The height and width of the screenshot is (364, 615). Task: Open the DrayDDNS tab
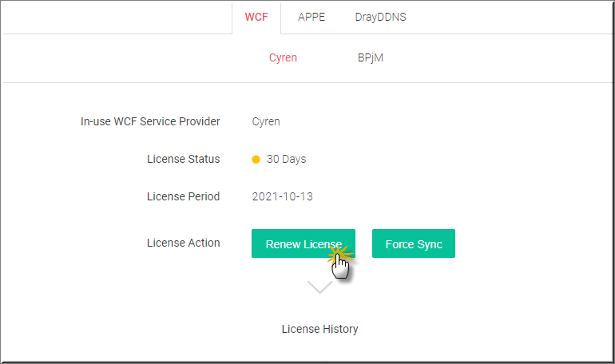point(380,18)
